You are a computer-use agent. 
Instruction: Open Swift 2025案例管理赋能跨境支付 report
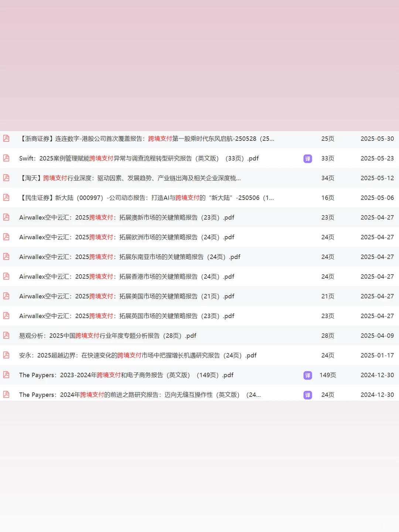point(139,158)
